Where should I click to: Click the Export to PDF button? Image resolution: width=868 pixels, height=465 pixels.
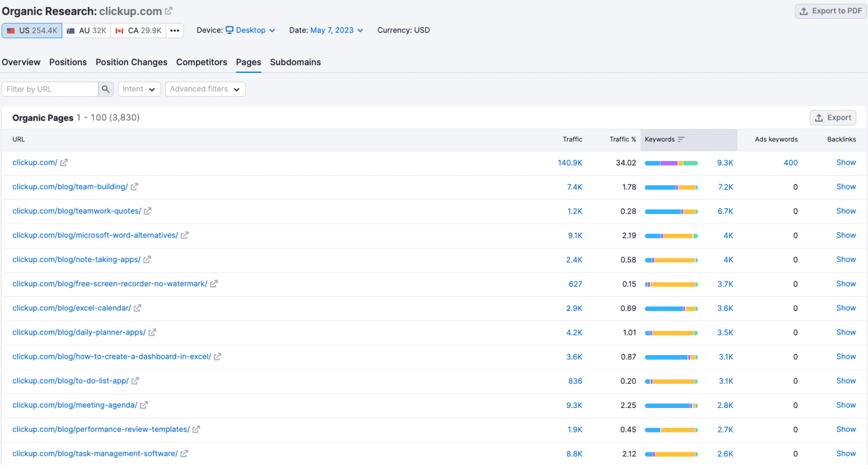[830, 11]
